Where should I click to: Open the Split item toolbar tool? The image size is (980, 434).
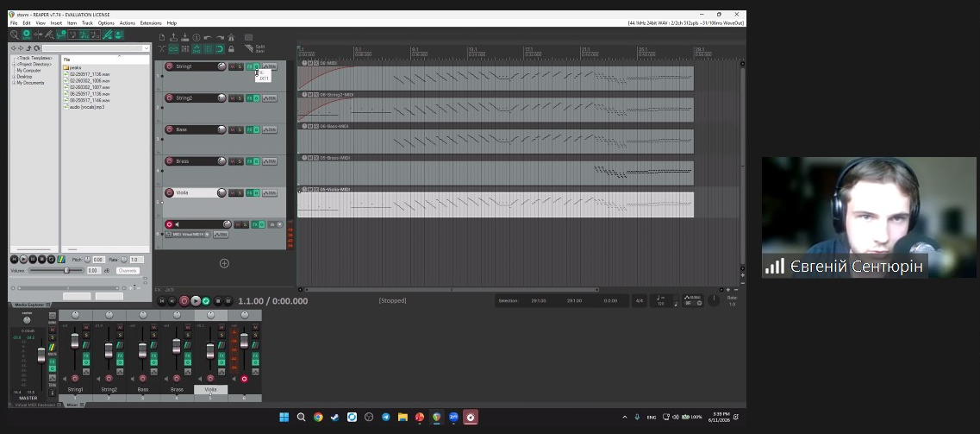[255, 48]
